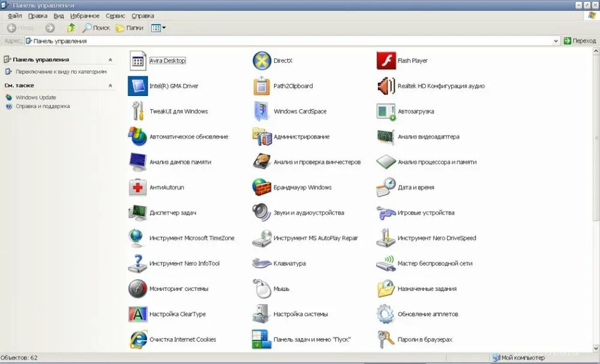
Task: Open Очистка Internet Cookies icon
Action: point(138,339)
